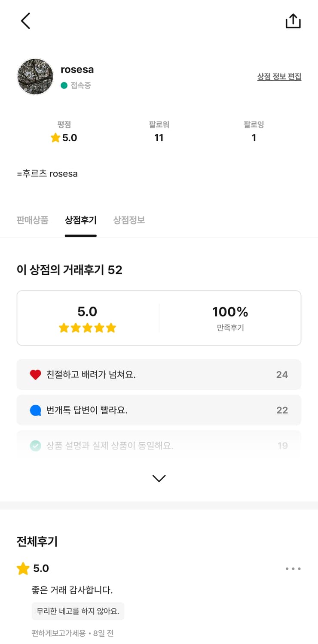Tap red heart icon on 친절하고 배려가 넘쳐요

tap(35, 375)
